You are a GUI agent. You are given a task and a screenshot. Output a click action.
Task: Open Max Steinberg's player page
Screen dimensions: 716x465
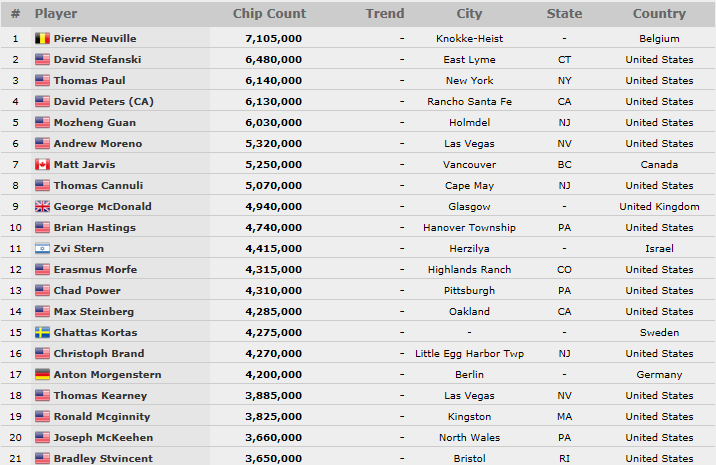pos(94,312)
